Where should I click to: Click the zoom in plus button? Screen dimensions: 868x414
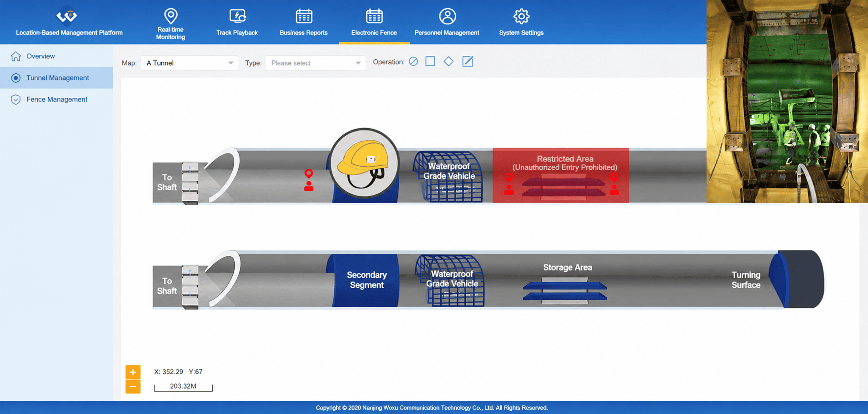[133, 372]
